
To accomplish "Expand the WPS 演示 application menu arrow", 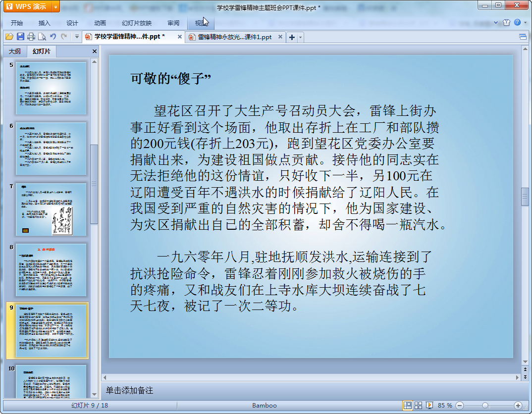I will point(55,6).
